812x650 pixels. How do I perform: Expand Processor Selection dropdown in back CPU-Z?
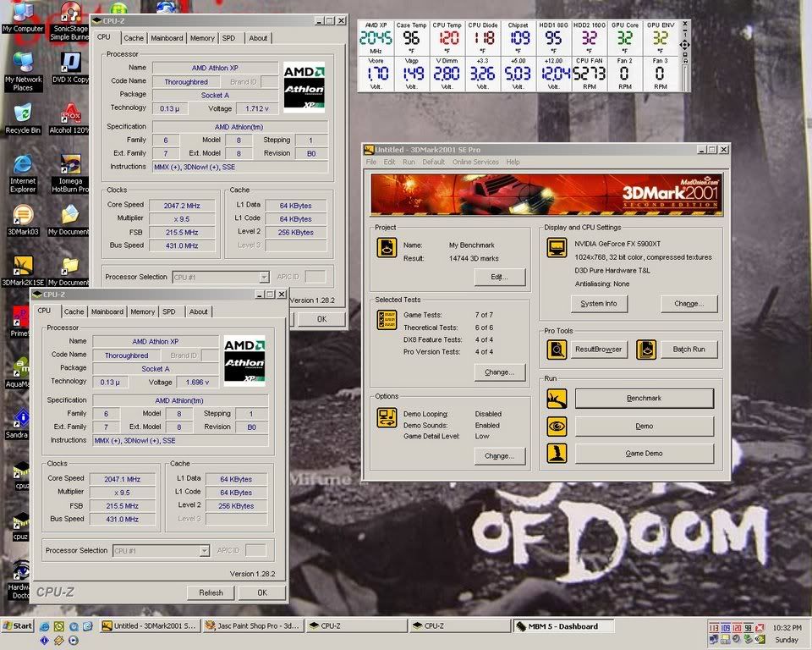click(264, 278)
